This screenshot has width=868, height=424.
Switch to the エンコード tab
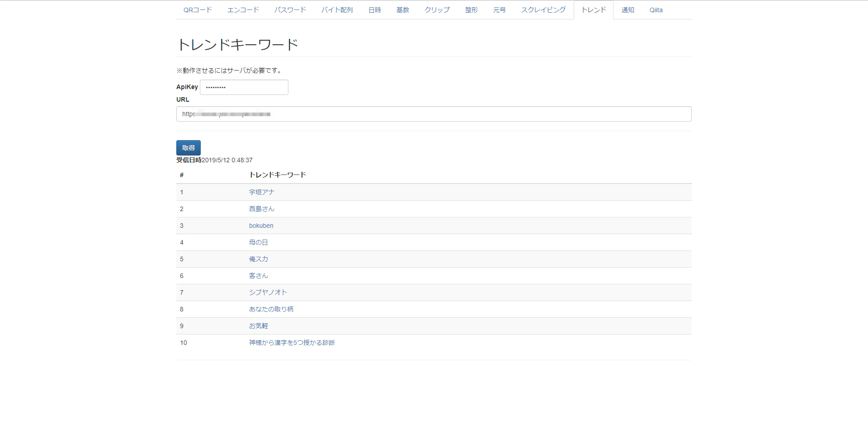pyautogui.click(x=243, y=10)
